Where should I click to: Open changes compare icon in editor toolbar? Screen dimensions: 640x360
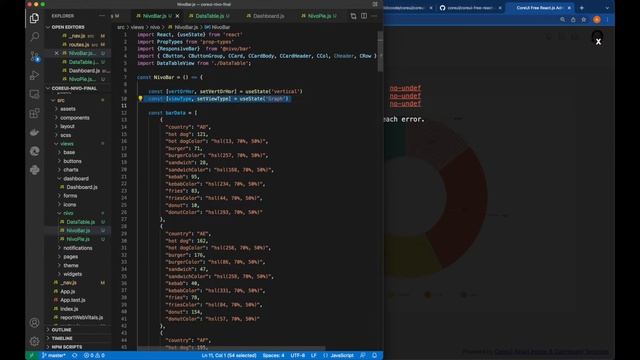353,16
